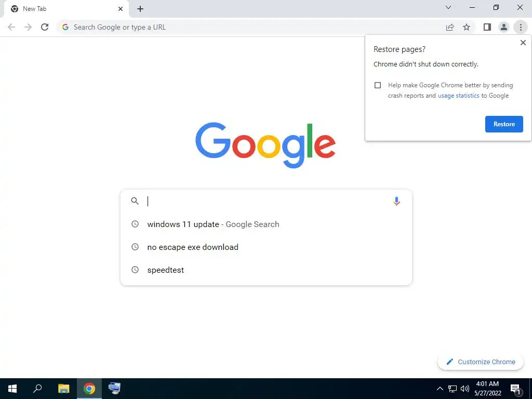This screenshot has width=532, height=399.
Task: Bookmark this tab with star icon
Action: click(467, 27)
